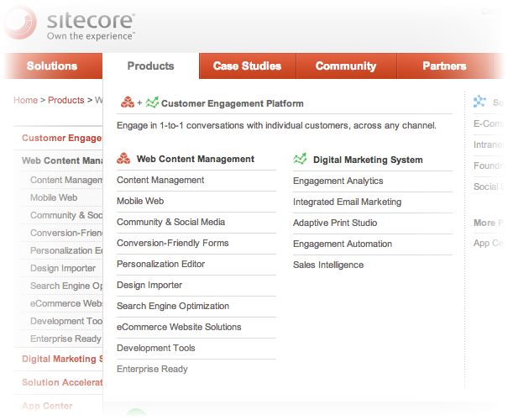Select Development Tools in Products menu

click(156, 348)
